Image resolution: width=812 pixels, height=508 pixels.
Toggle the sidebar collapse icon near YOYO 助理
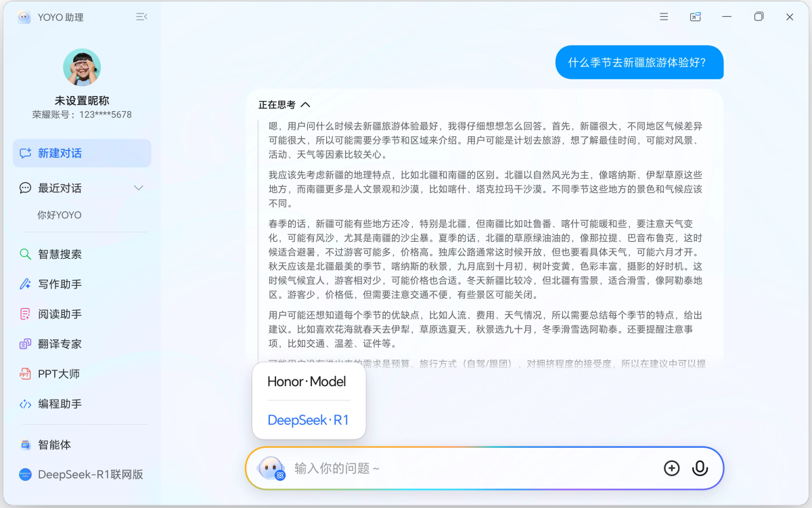pyautogui.click(x=141, y=16)
